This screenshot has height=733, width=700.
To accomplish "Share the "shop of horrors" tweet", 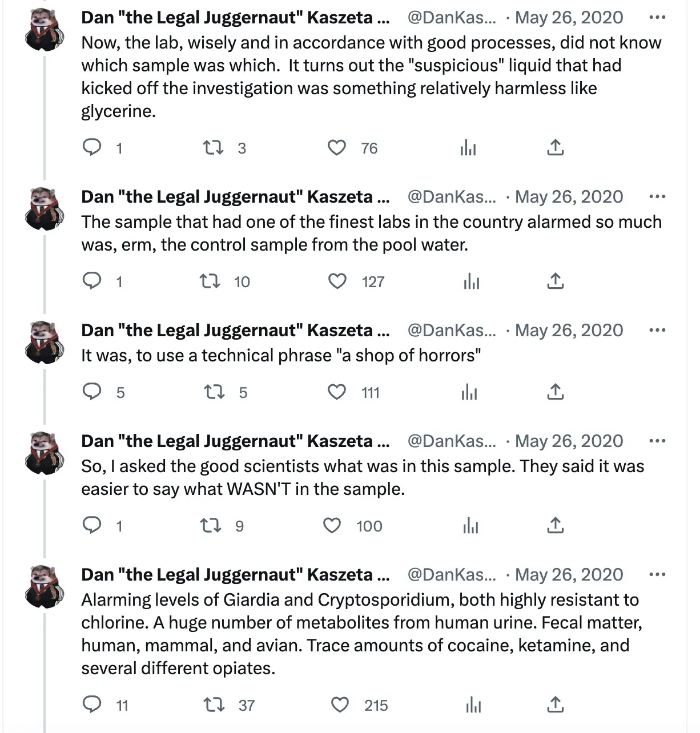I will pyautogui.click(x=555, y=392).
